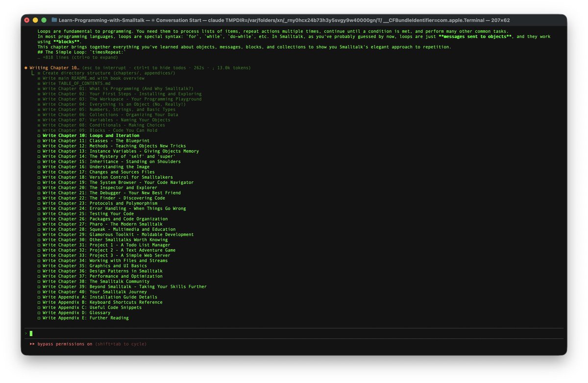The width and height of the screenshot is (588, 383).
Task: Click 'Write Appendix A: Installation Guide Details' row
Action: [97, 297]
